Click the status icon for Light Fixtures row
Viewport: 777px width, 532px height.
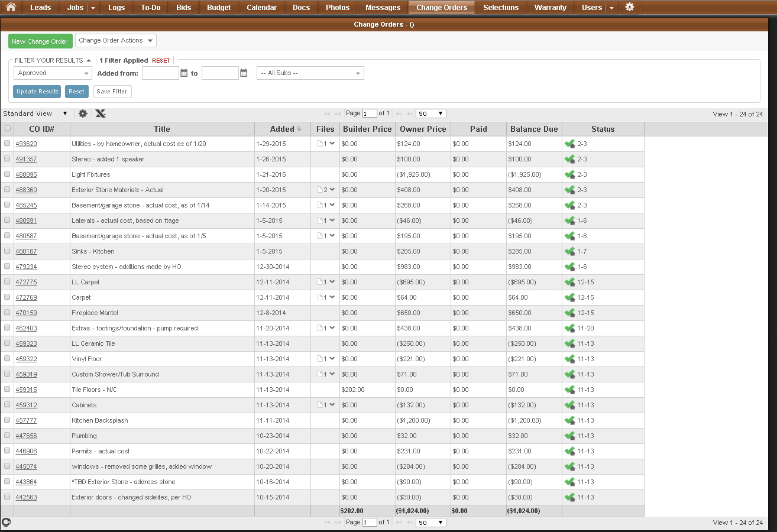pyautogui.click(x=569, y=174)
